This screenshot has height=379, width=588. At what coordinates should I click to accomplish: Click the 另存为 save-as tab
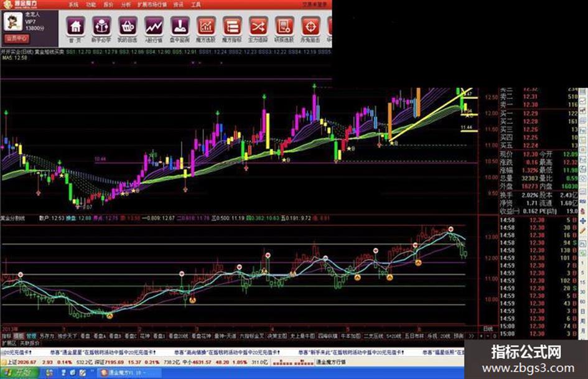pyautogui.click(x=47, y=336)
